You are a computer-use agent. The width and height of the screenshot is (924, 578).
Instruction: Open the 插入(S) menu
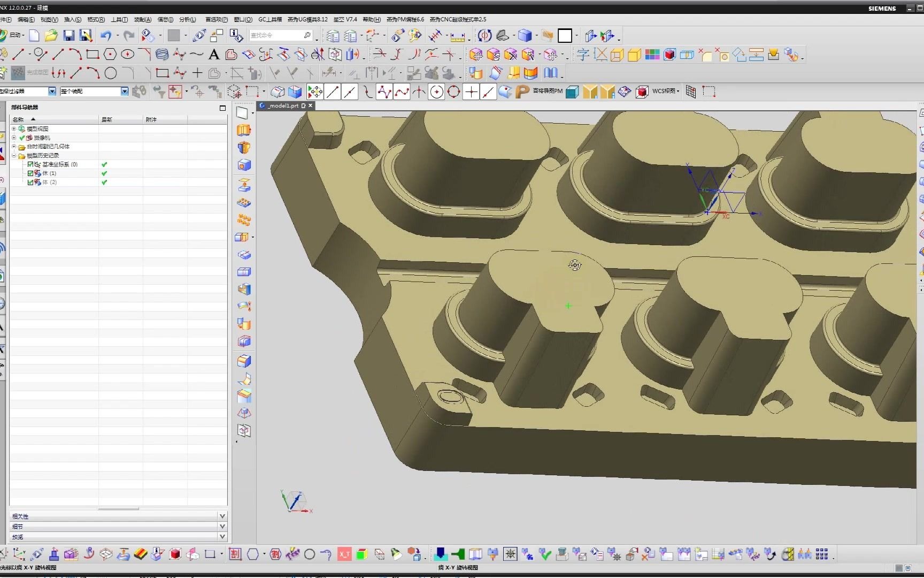(x=73, y=20)
